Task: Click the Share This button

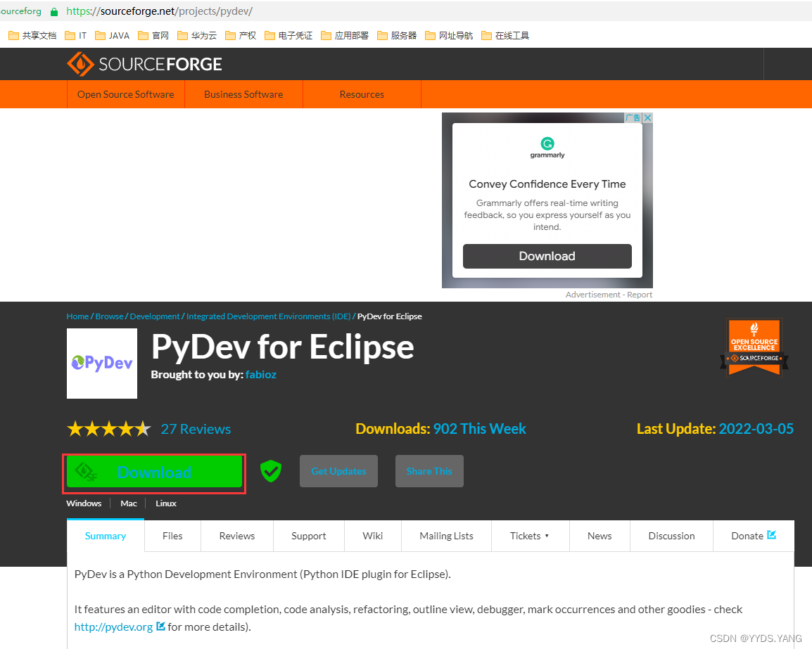Action: click(429, 471)
